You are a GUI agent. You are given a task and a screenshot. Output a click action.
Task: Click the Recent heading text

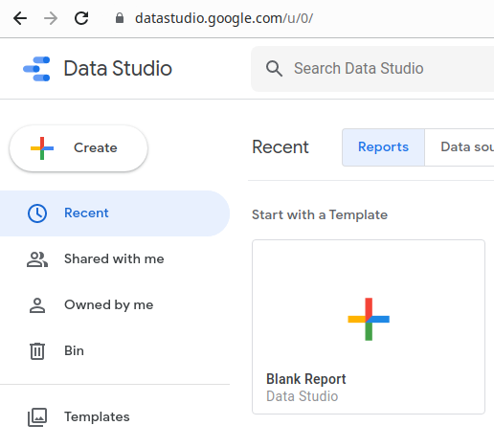point(281,147)
